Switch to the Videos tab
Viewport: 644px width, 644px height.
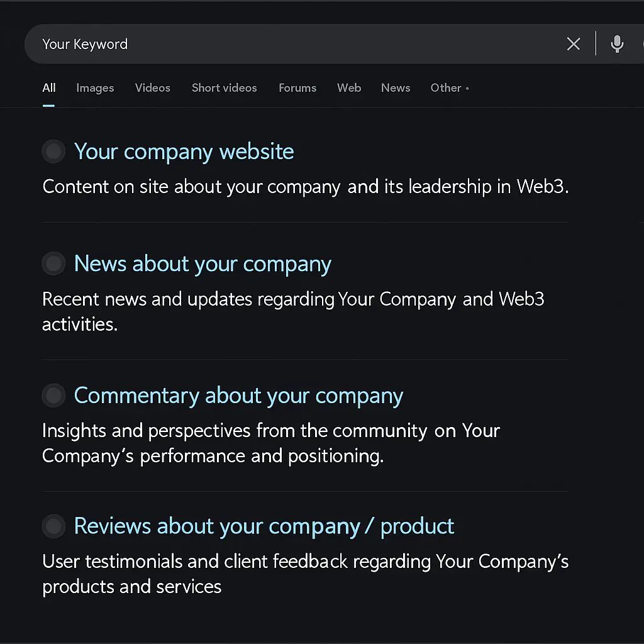point(152,88)
